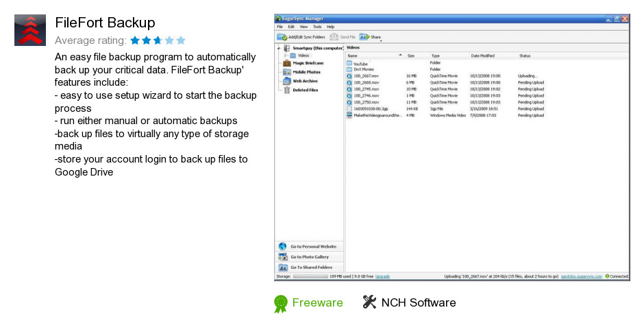Open the View menu
This screenshot has height=334, width=644.
click(304, 27)
